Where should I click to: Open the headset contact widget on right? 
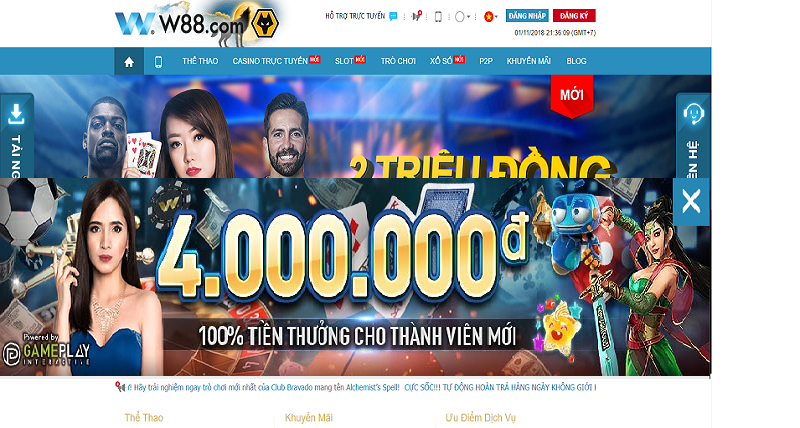coord(693,136)
